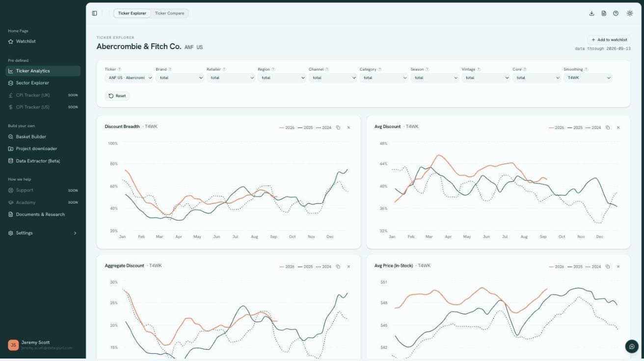Copy the Avg Discount chart
This screenshot has width=644, height=361.
[x=608, y=128]
